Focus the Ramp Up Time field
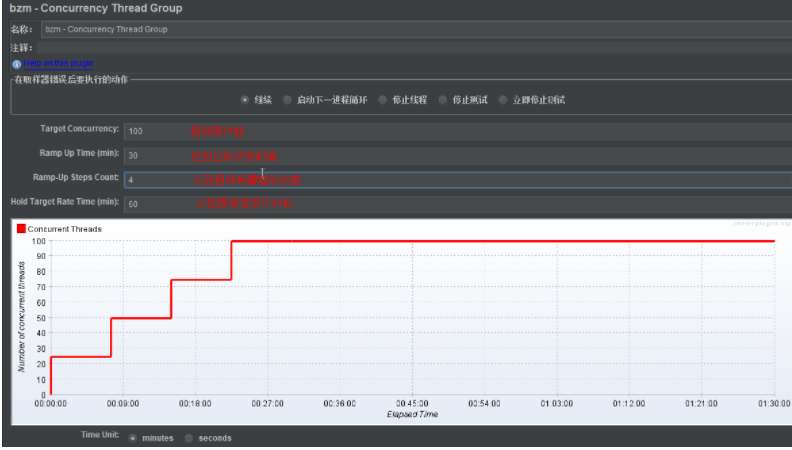The width and height of the screenshot is (792, 450). [458, 156]
